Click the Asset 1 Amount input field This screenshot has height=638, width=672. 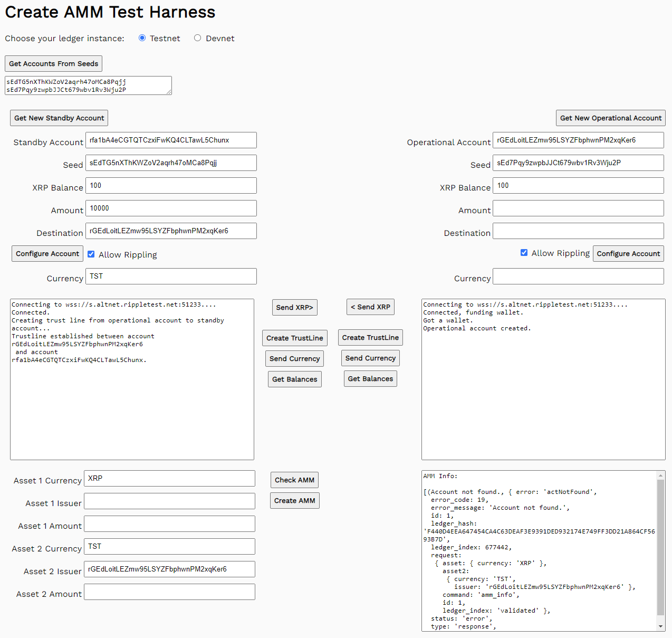[x=169, y=523]
